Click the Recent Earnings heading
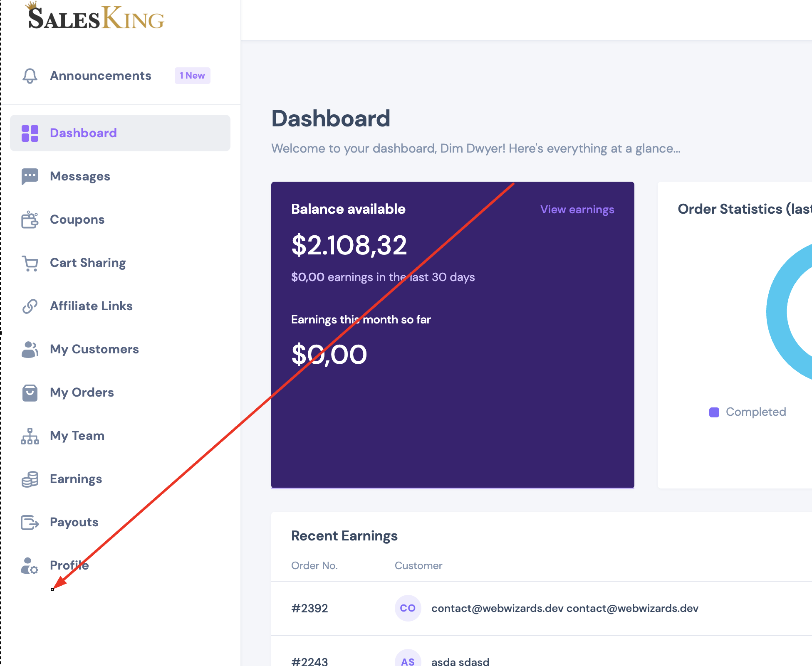The image size is (812, 666). point(344,536)
